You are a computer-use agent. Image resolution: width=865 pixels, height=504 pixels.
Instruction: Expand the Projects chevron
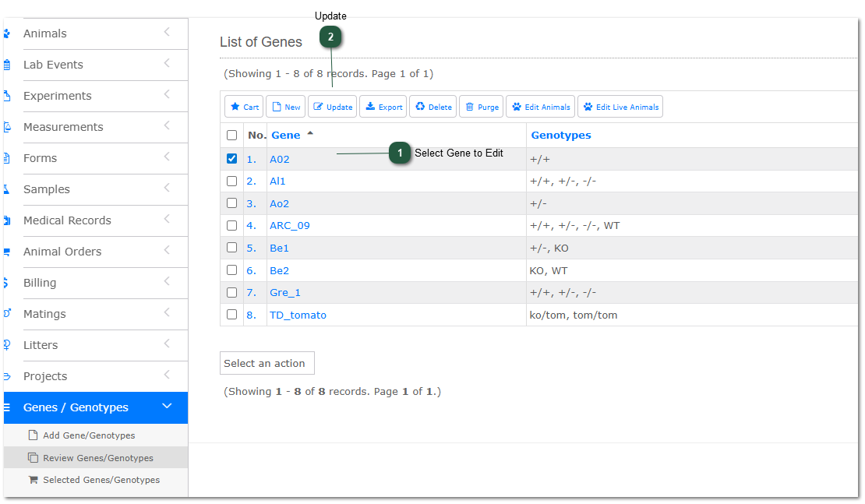click(x=167, y=375)
